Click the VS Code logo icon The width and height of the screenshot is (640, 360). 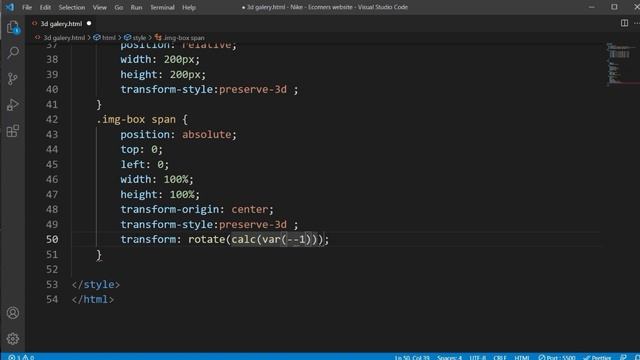(x=10, y=7)
